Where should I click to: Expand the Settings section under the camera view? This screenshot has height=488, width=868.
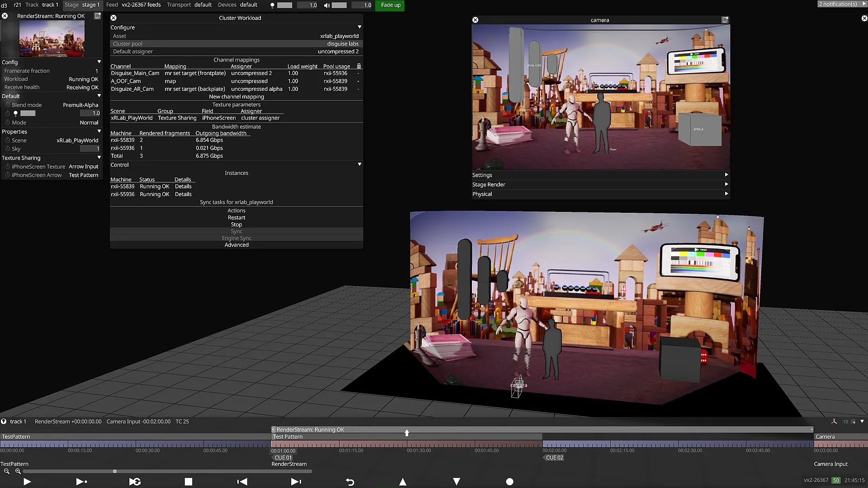[x=726, y=175]
